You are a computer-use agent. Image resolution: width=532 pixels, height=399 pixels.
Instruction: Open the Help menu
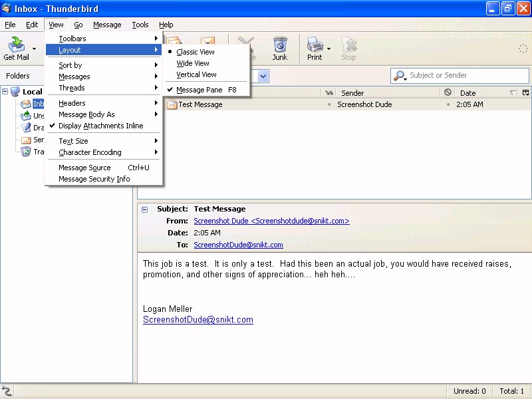click(x=166, y=25)
